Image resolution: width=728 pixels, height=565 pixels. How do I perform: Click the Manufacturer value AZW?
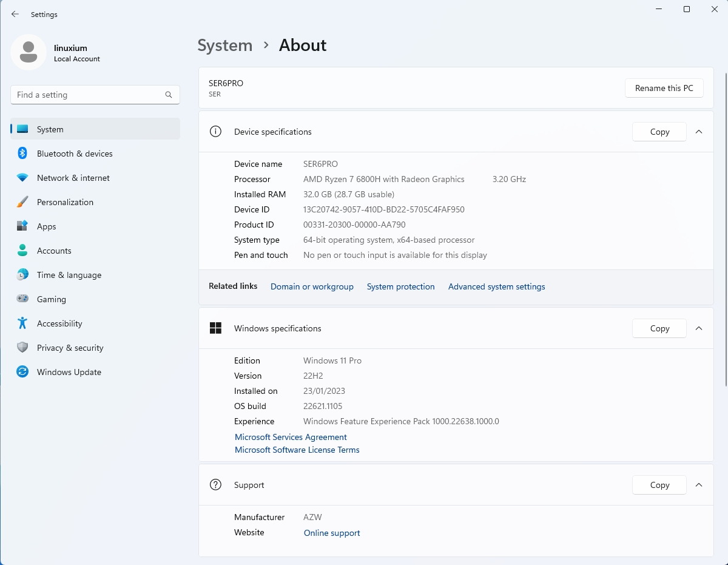pyautogui.click(x=312, y=517)
